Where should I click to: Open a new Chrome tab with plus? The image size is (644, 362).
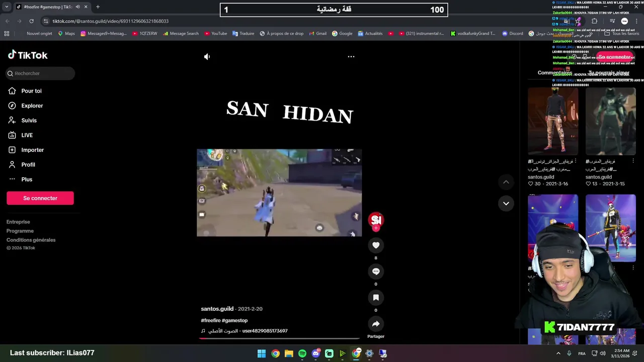coord(98,7)
